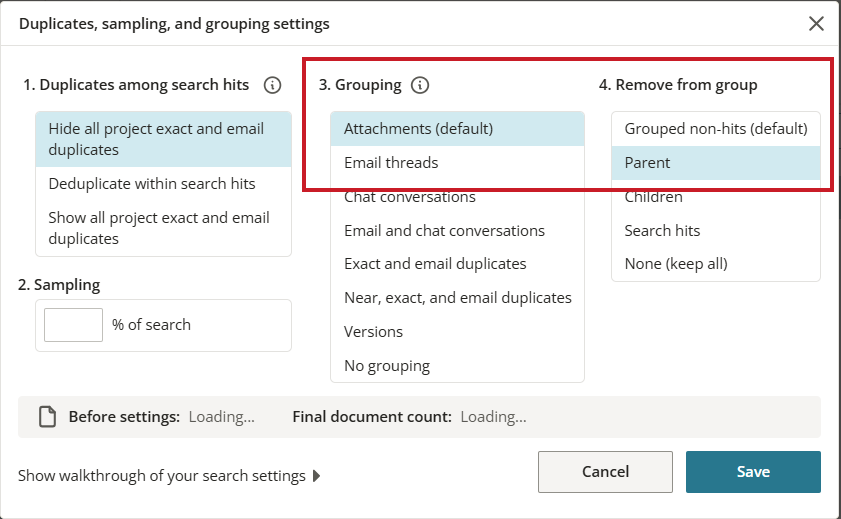
Task: Click the document icon beside Before settings
Action: tap(47, 417)
